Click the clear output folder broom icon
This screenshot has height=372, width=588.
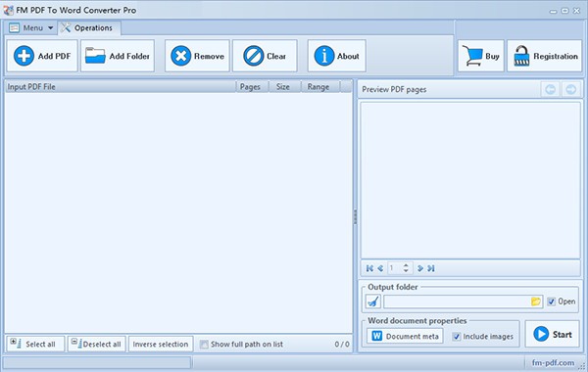pyautogui.click(x=373, y=302)
